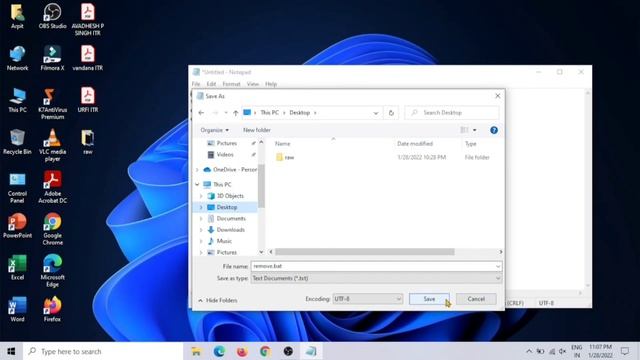Open the Organize dropdown menu
The height and width of the screenshot is (360, 640).
(214, 130)
